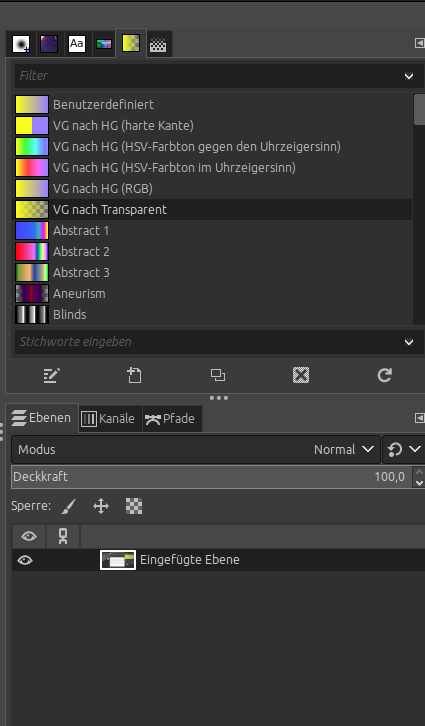
Task: Switch to the Pfade tab
Action: [172, 419]
